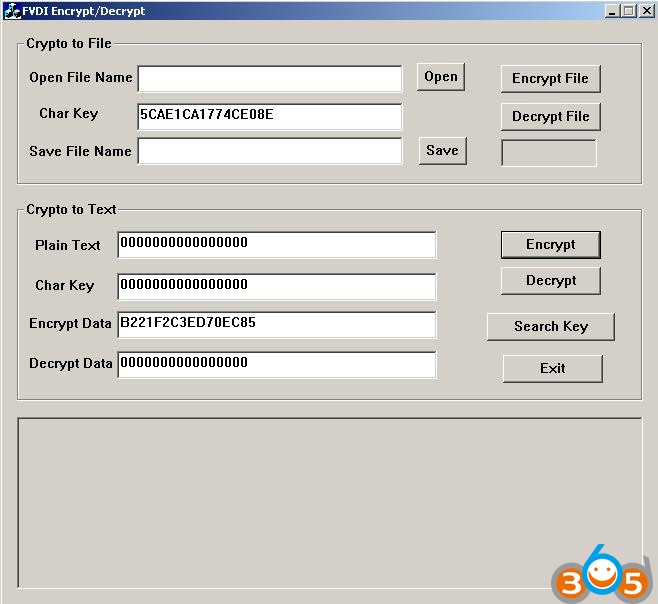Click the Search Key button
Screen dimensions: 658x604
(x=551, y=327)
